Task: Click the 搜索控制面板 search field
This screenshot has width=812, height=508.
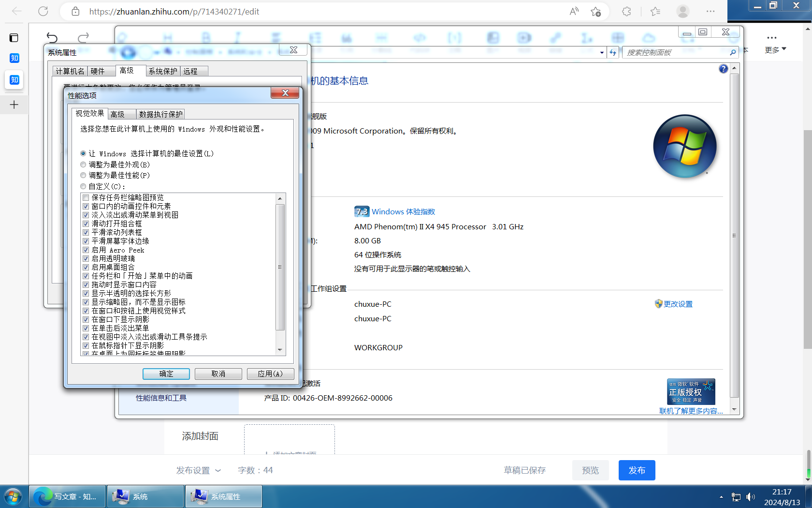Action: coord(677,52)
